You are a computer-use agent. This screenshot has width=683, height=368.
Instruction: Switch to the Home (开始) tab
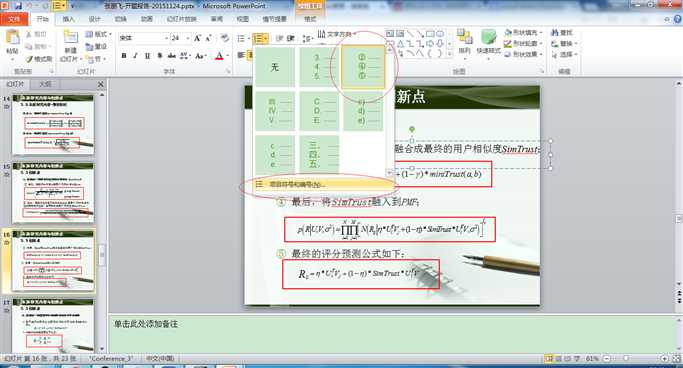tap(42, 19)
